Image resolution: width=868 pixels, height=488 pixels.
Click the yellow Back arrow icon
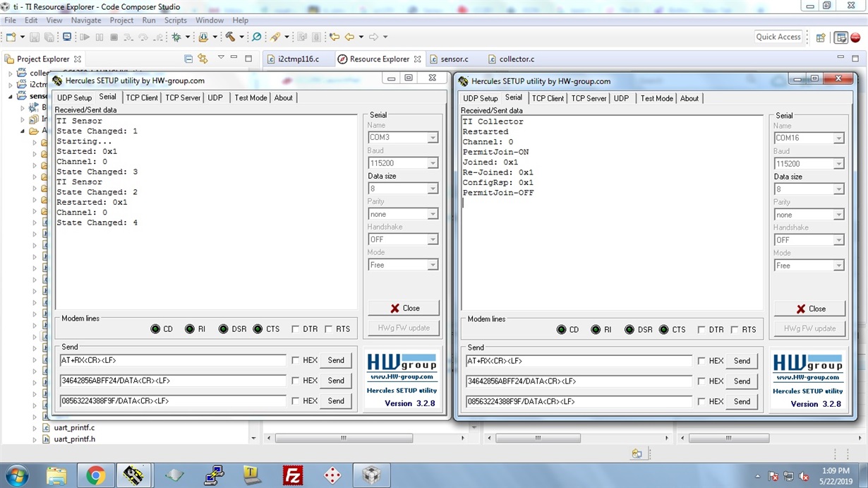(x=349, y=37)
